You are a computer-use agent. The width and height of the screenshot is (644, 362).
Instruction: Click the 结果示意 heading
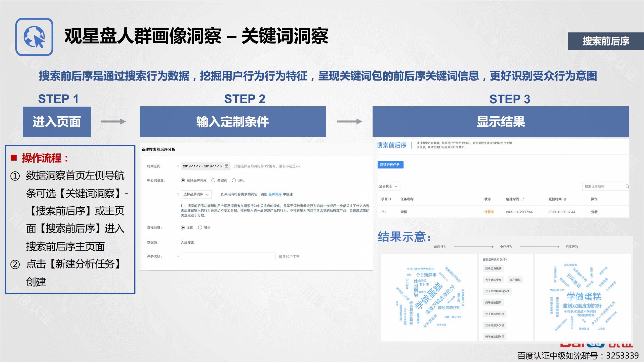[x=404, y=237]
